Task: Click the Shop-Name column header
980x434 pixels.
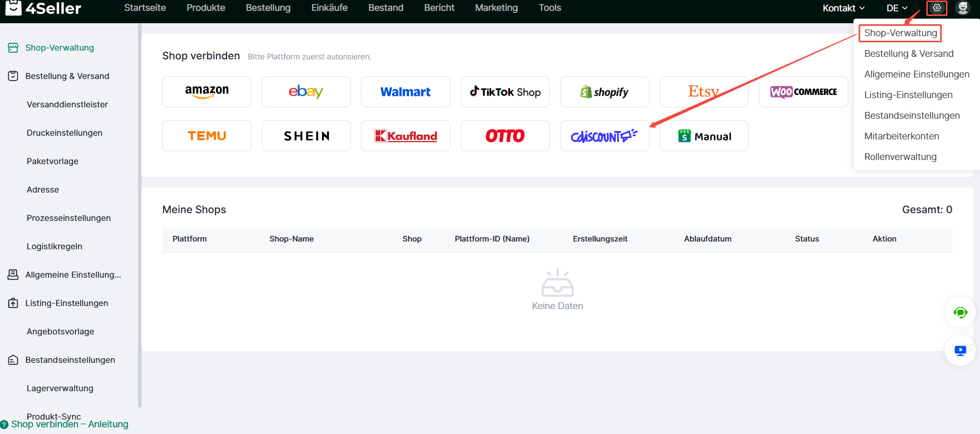Action: pos(291,239)
